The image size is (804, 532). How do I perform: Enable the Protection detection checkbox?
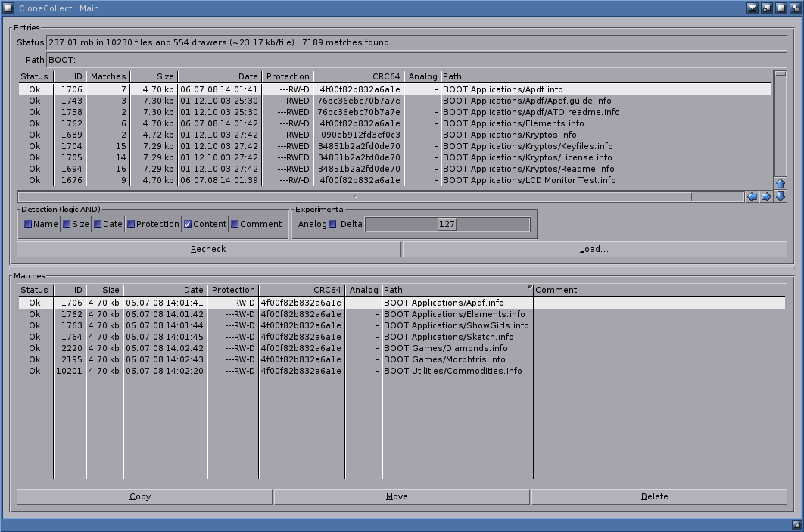point(131,224)
